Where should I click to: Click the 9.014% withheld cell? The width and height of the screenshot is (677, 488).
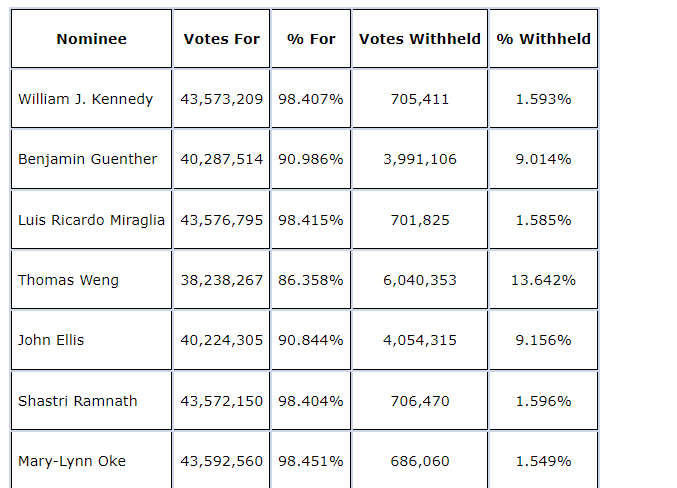543,159
